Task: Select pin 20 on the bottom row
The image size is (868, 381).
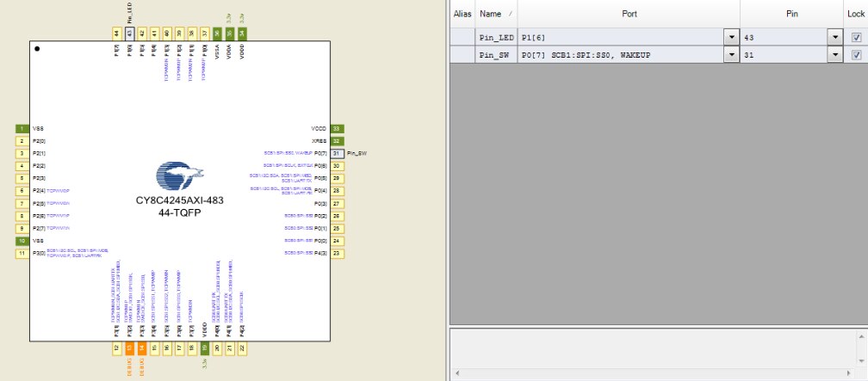Action: click(x=218, y=348)
